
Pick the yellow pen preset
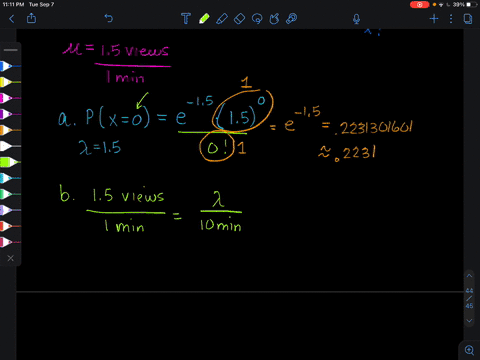pos(10,82)
